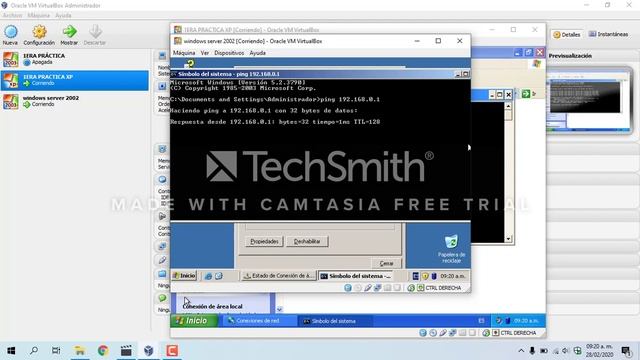Open Papelera de reciclaje desktop icon

[x=451, y=249]
